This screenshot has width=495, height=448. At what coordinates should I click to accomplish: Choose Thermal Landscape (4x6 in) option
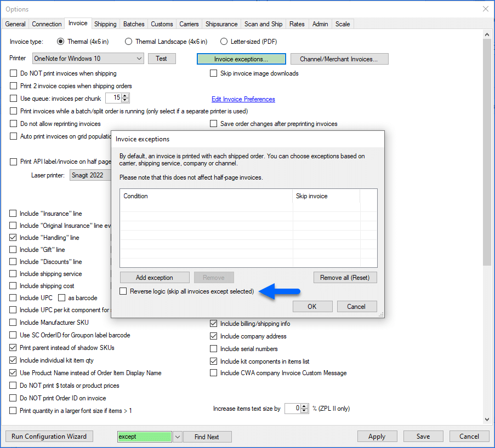(x=129, y=42)
